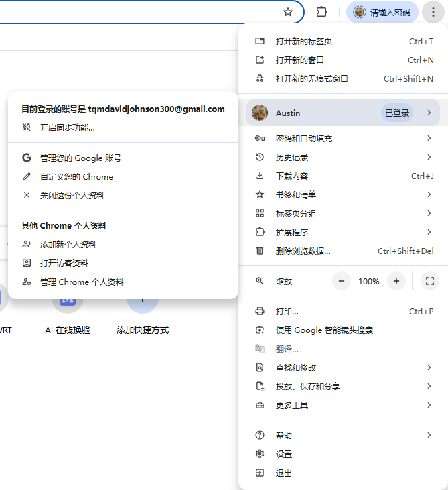The image size is (448, 490).
Task: Select 删除浏览数据... menu item
Action: [x=344, y=251]
